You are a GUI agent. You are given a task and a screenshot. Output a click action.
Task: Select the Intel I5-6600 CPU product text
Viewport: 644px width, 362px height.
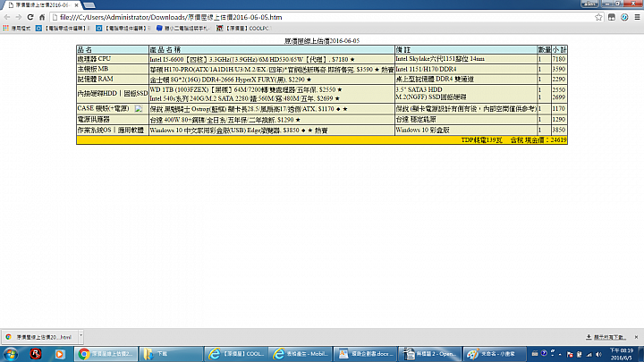coord(251,60)
